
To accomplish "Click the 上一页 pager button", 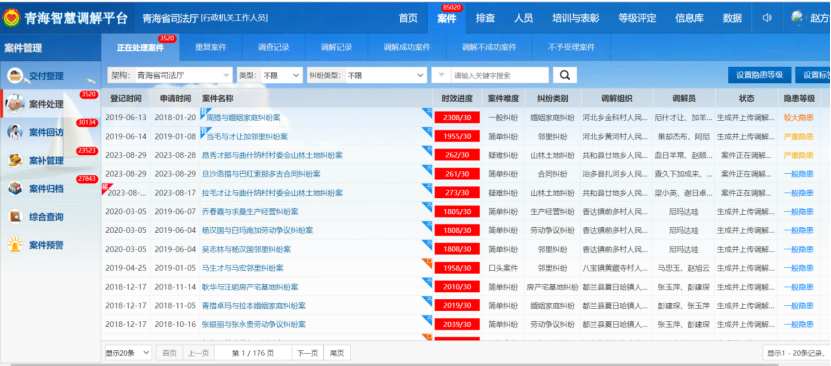I will 199,353.
